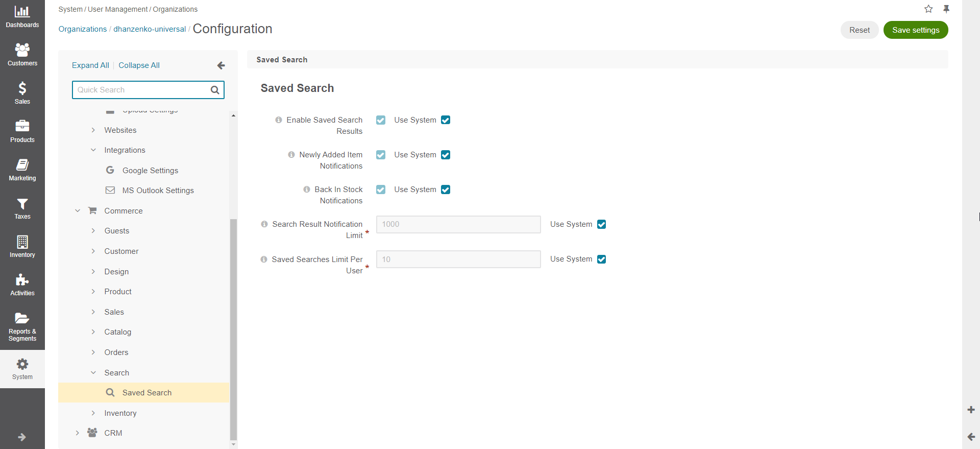
Task: Open the Customers sidebar menu
Action: pyautogui.click(x=22, y=50)
